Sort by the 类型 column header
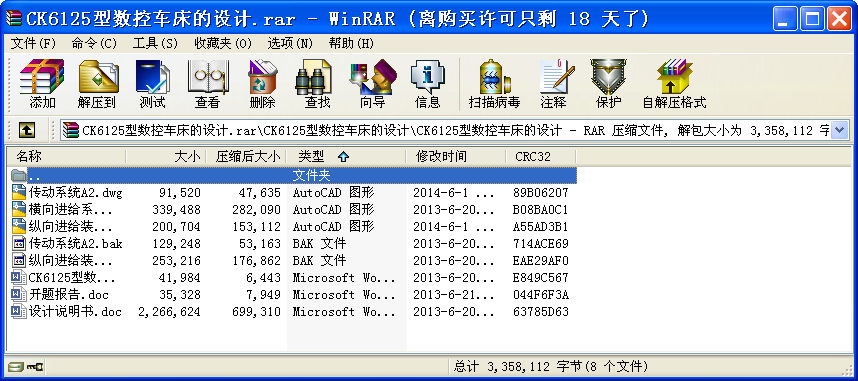Screen dimensions: 858x381 311,157
